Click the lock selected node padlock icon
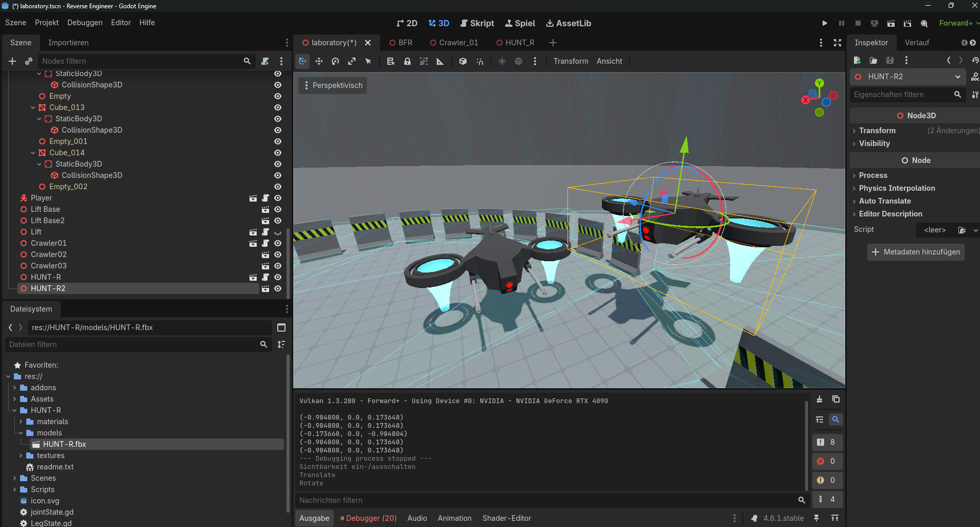Image resolution: width=980 pixels, height=527 pixels. coord(407,61)
